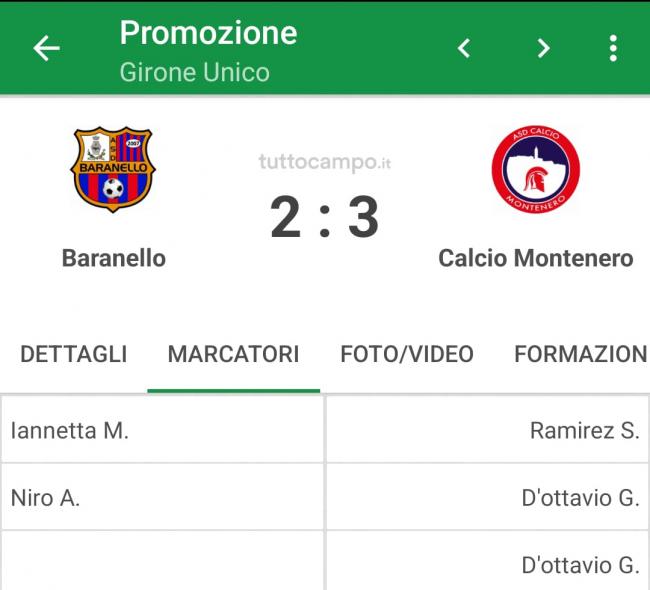Tap the Girone Unico subtitle
650x590 pixels.
coord(194,72)
